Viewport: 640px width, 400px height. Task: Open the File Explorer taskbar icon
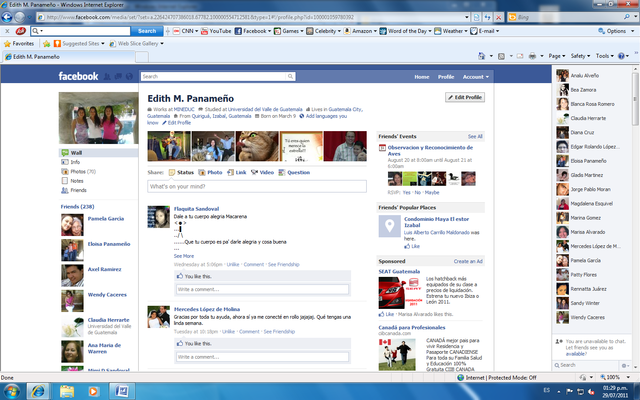(x=67, y=392)
